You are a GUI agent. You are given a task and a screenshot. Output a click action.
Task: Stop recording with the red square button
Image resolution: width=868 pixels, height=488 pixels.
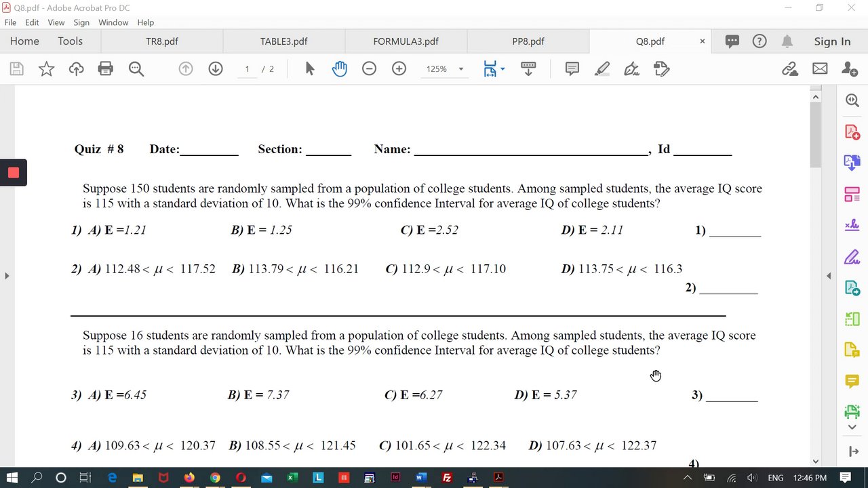click(x=14, y=172)
